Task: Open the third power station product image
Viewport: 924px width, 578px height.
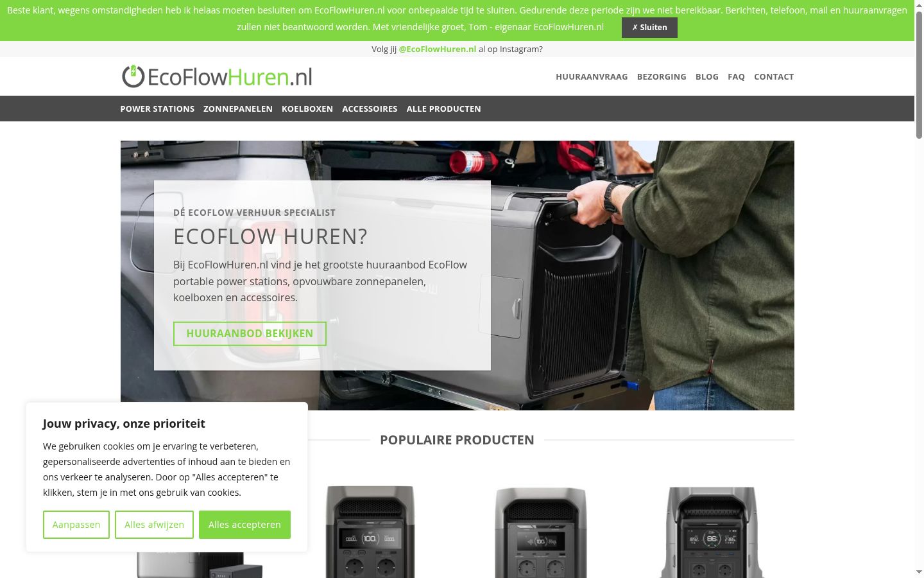Action: [541, 532]
